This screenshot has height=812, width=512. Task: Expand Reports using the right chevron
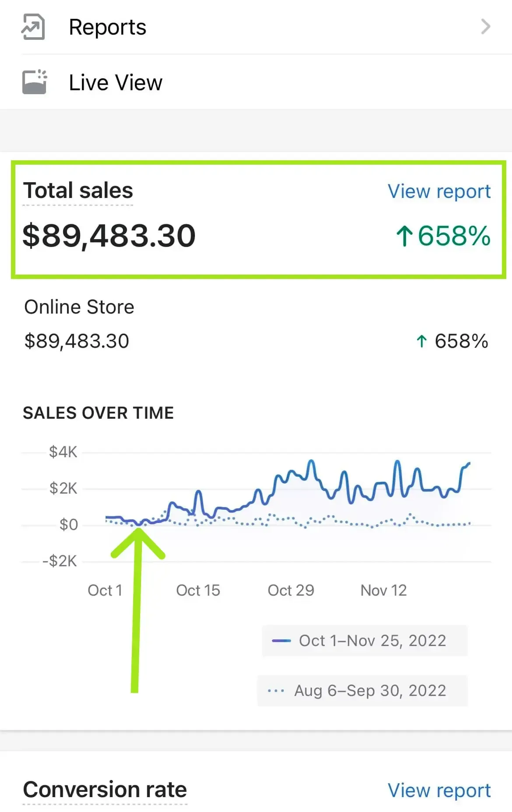[x=485, y=27]
